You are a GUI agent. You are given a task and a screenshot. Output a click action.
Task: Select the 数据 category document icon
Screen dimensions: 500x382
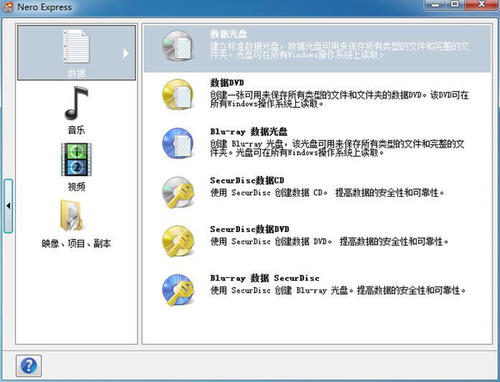click(76, 46)
